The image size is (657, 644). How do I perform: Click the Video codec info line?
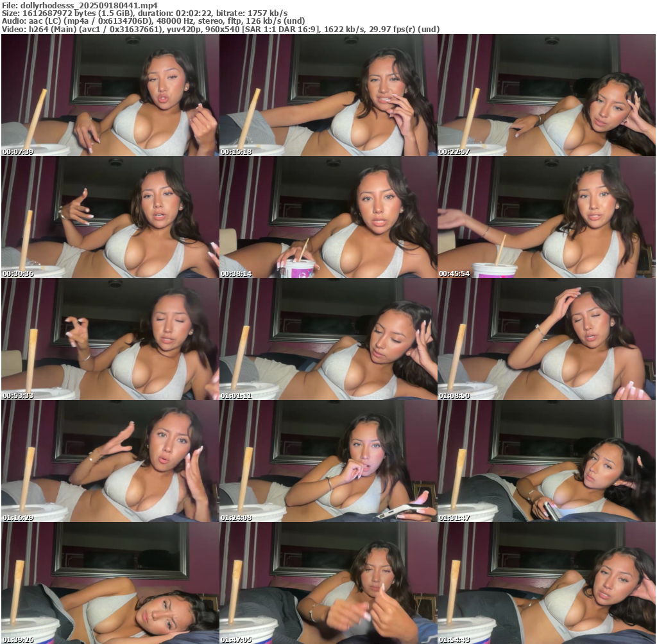pyautogui.click(x=220, y=29)
